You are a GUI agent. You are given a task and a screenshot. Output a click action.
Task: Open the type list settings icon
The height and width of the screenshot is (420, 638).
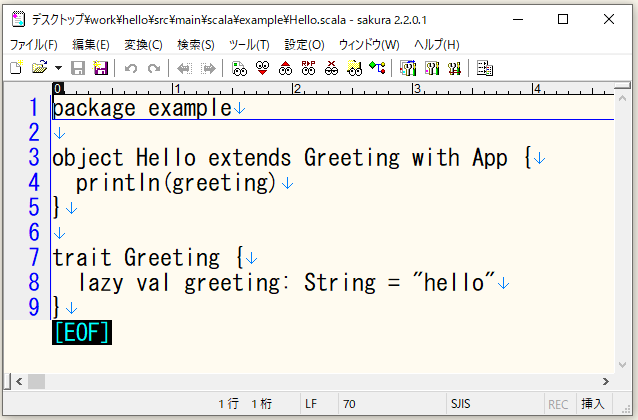tap(408, 68)
